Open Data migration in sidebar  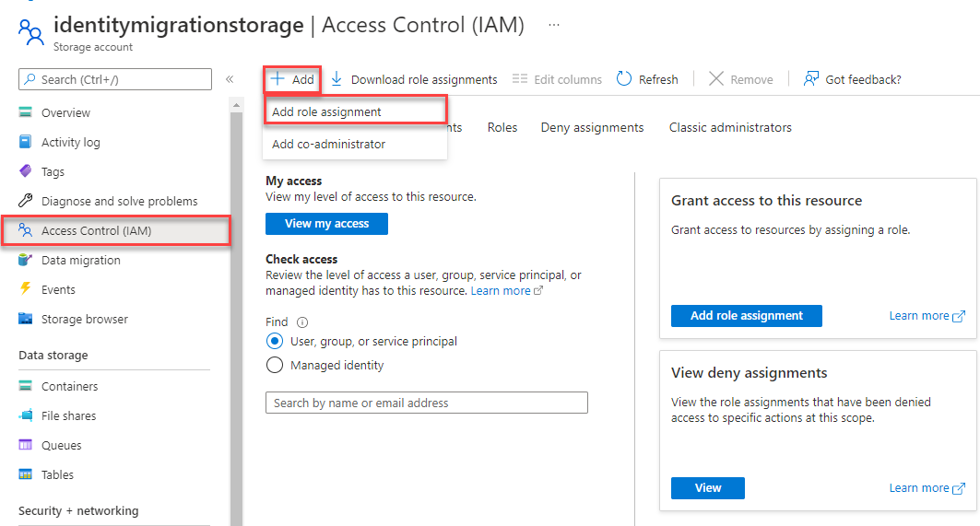click(x=80, y=260)
